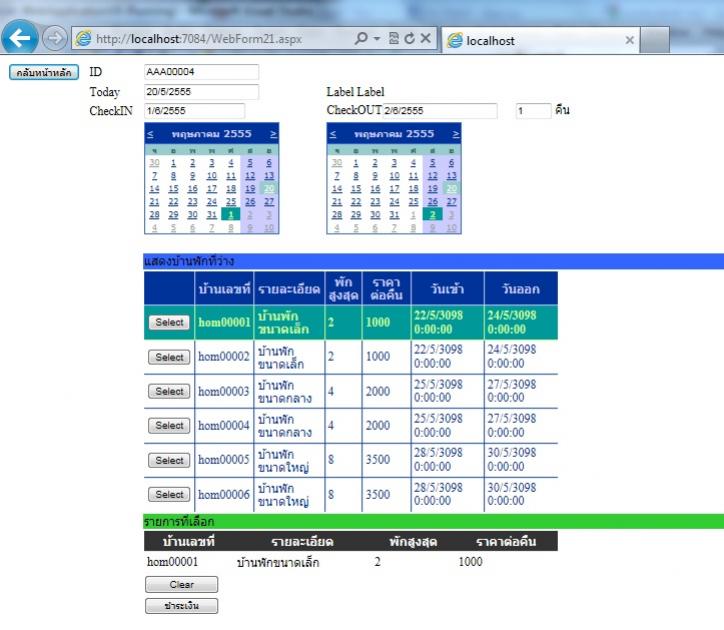This screenshot has height=630, width=724.
Task: Select day 31 in the CheckIN calendar
Action: coord(211,214)
